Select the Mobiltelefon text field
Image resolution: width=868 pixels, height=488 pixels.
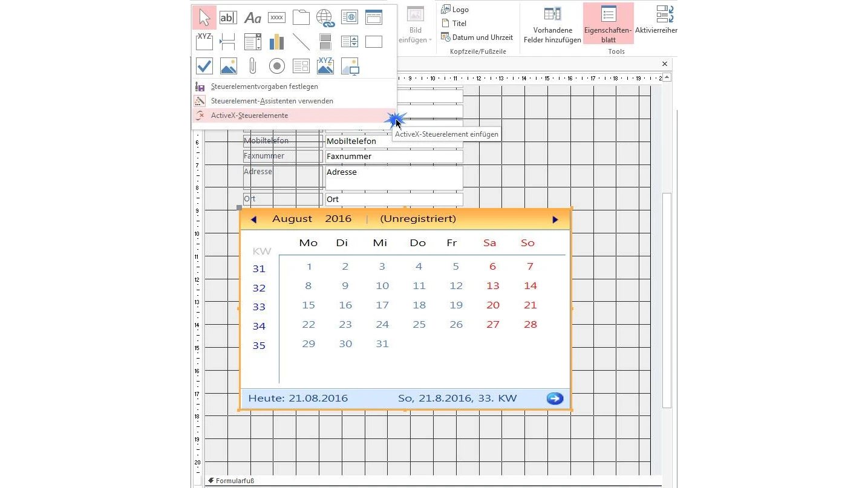tap(394, 141)
